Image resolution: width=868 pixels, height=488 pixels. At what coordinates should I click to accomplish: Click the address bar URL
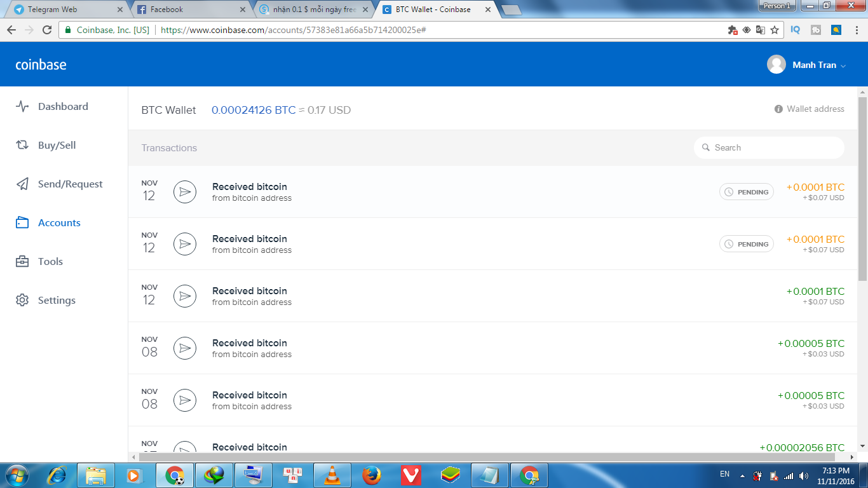(293, 30)
